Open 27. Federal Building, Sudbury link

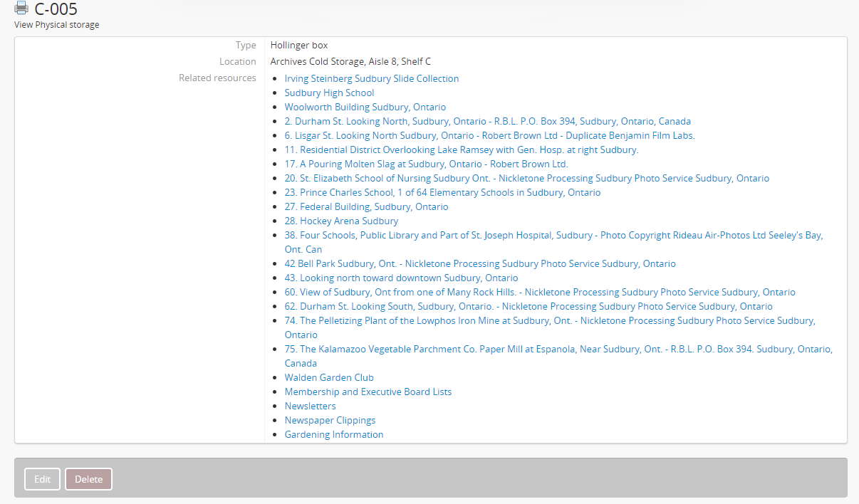[x=366, y=206]
